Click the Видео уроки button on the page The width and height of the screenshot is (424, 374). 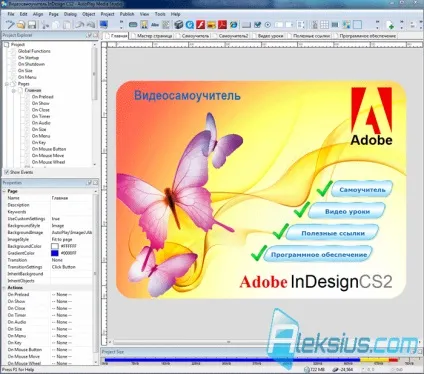click(347, 211)
